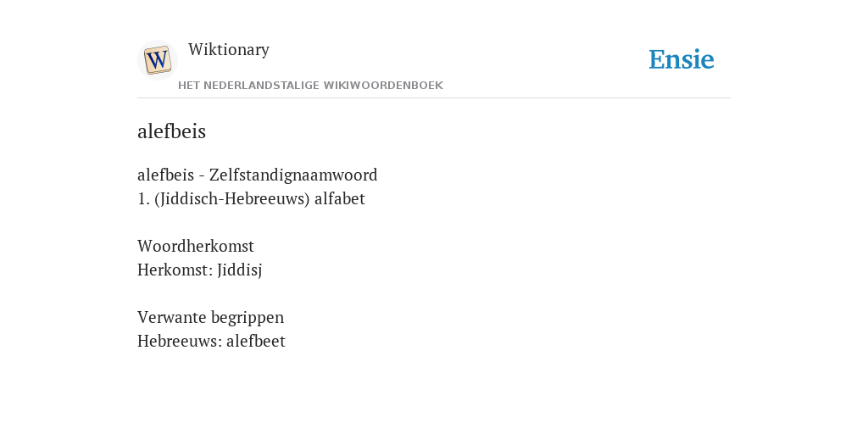Click the word Zelfstandignaamwoord
The width and height of the screenshot is (868, 434).
coord(293,175)
